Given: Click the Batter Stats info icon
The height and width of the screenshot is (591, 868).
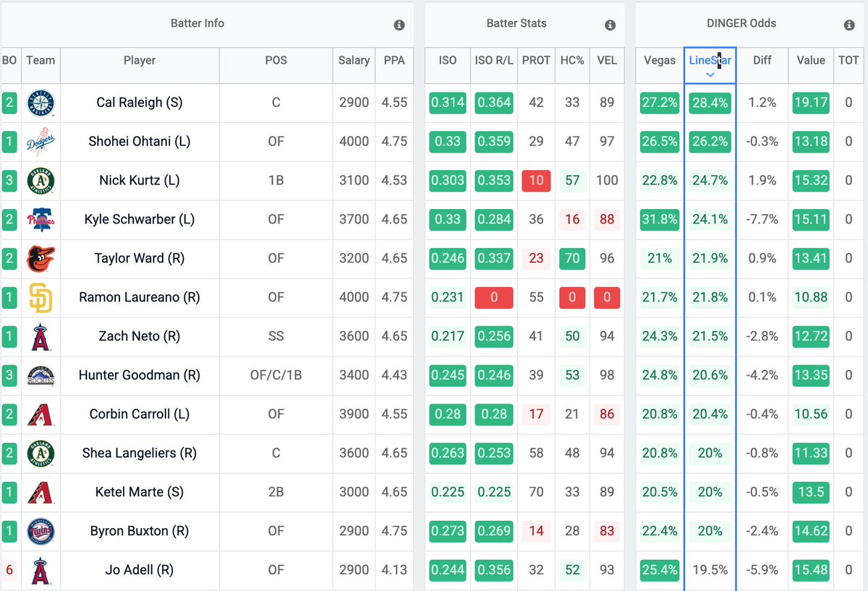Looking at the screenshot, I should pos(610,23).
